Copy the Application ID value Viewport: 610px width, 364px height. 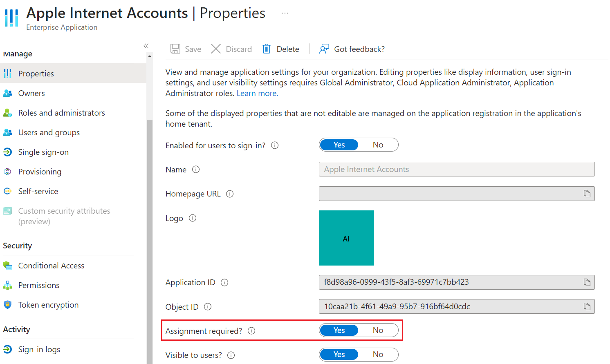pos(587,282)
